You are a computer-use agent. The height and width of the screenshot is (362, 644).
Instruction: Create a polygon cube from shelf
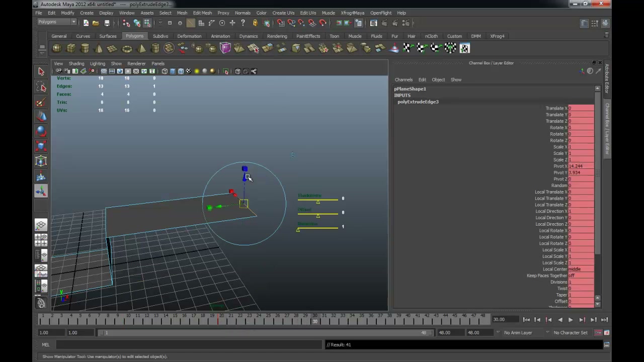click(71, 48)
